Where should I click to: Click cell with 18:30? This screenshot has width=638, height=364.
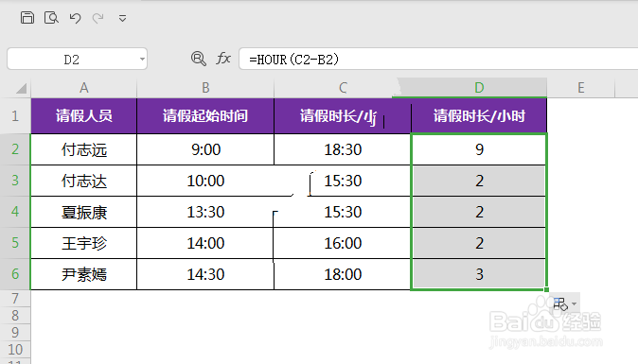click(343, 149)
